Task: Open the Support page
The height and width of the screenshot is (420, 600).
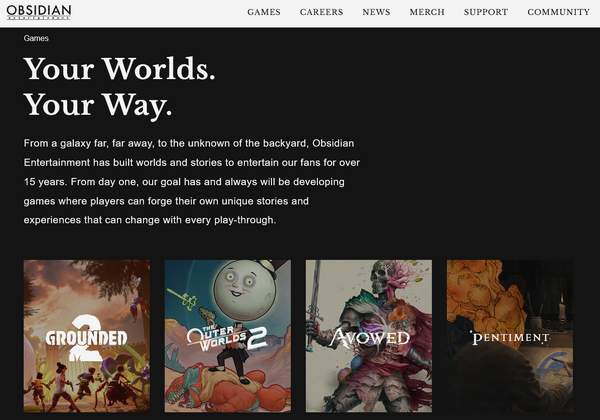Action: coord(486,12)
